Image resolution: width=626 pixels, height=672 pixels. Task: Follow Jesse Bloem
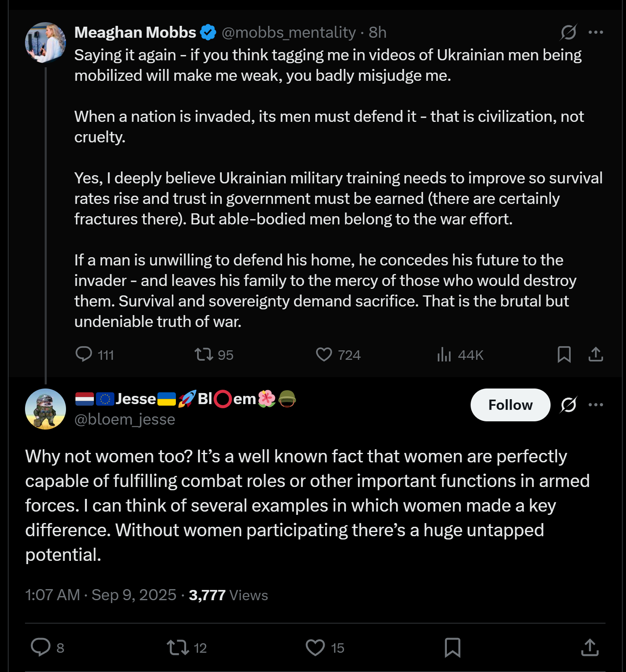point(510,405)
